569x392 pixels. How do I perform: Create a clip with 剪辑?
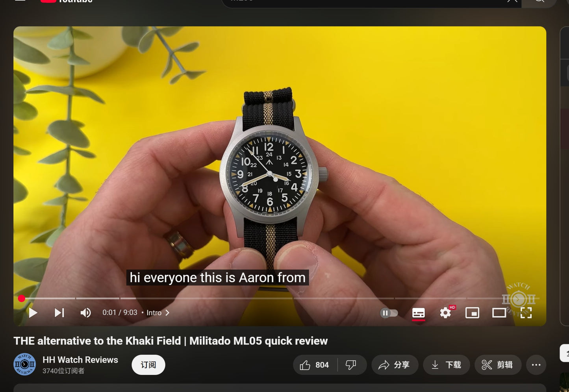point(498,365)
